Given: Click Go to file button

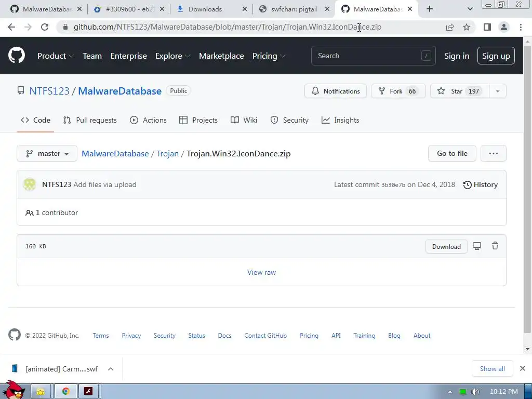Looking at the screenshot, I should (453, 153).
